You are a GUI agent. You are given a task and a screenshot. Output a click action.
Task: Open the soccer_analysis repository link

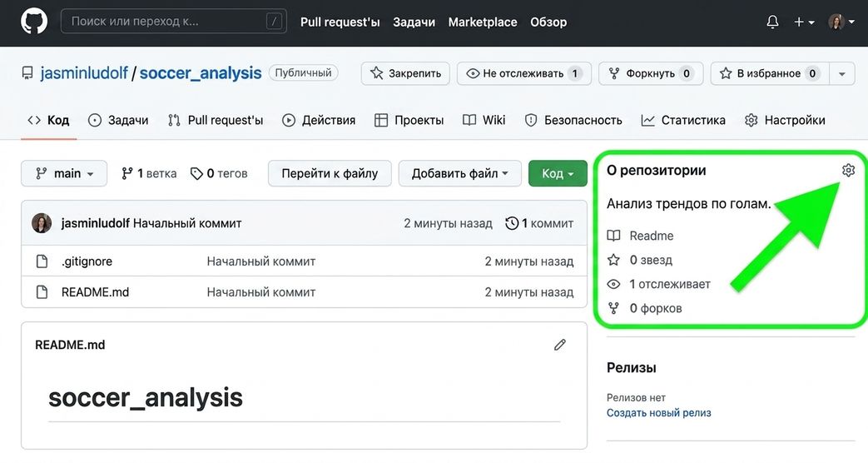pos(201,73)
